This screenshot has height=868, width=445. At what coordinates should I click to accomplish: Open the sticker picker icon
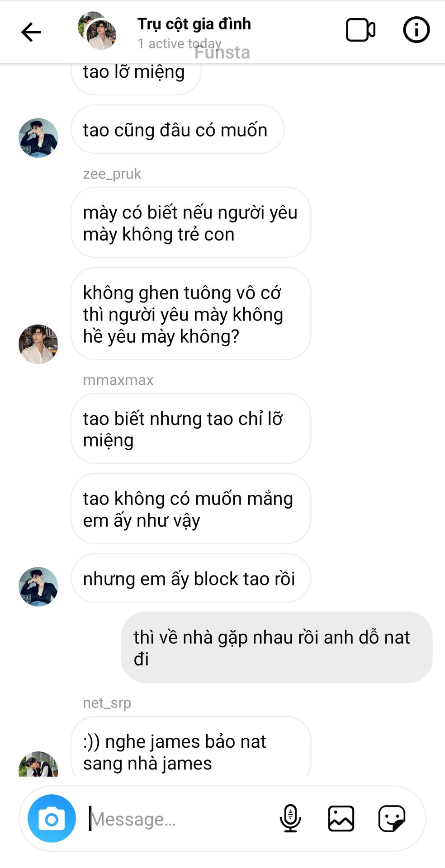point(392,818)
